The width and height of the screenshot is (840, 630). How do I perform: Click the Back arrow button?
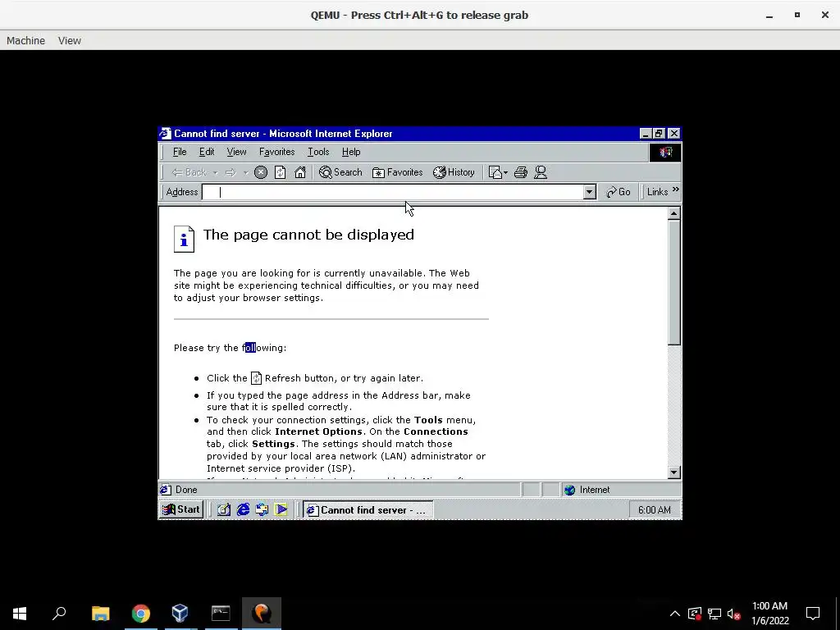(189, 172)
